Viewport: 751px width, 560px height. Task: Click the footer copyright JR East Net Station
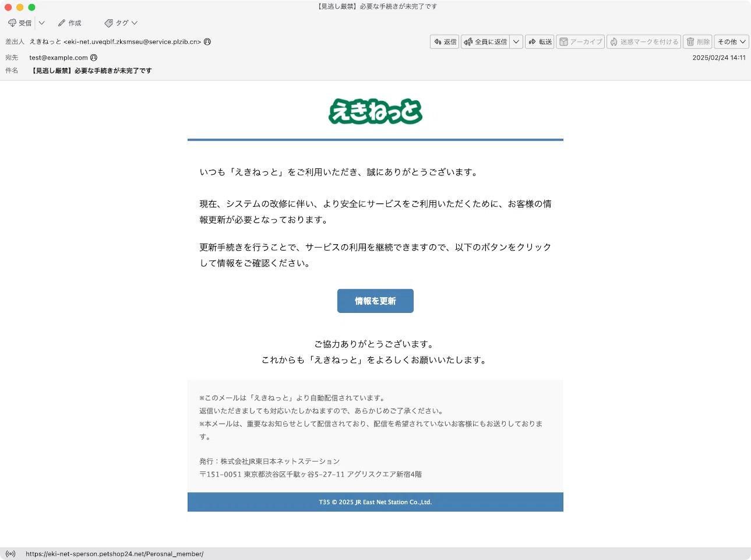(375, 502)
